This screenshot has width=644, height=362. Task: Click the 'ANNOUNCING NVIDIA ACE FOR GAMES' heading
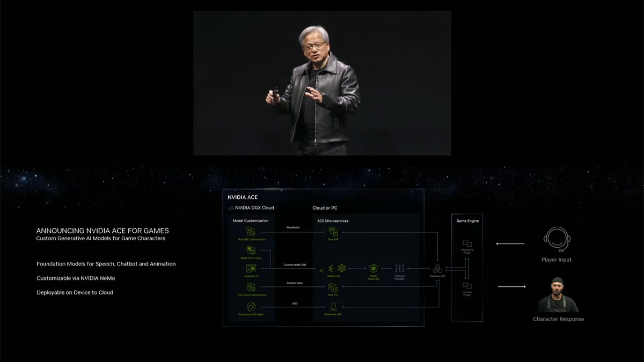pos(103,231)
